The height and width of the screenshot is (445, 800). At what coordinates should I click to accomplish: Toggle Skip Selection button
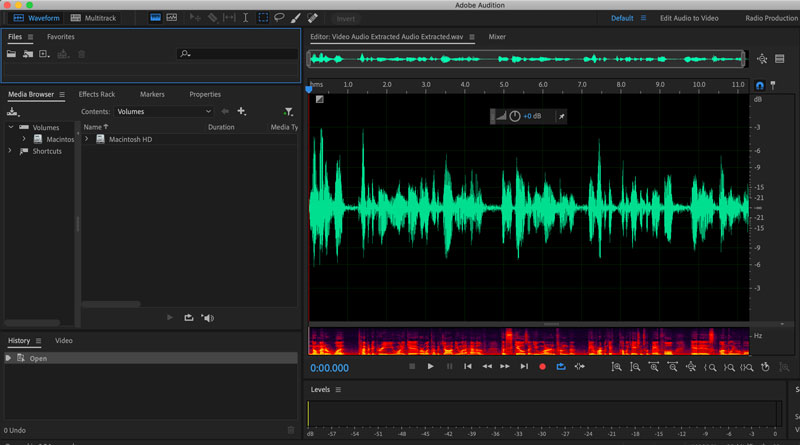580,366
